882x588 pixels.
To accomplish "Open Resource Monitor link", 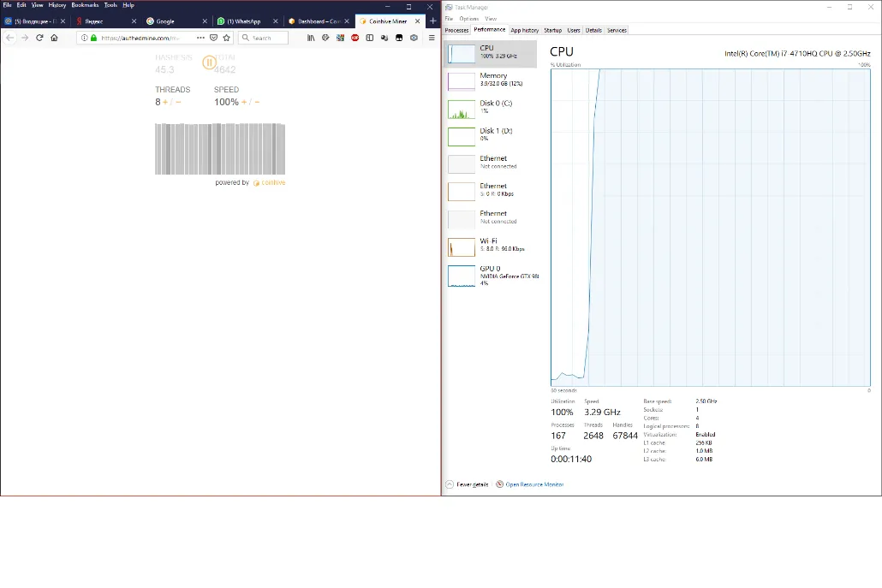I will coord(530,484).
